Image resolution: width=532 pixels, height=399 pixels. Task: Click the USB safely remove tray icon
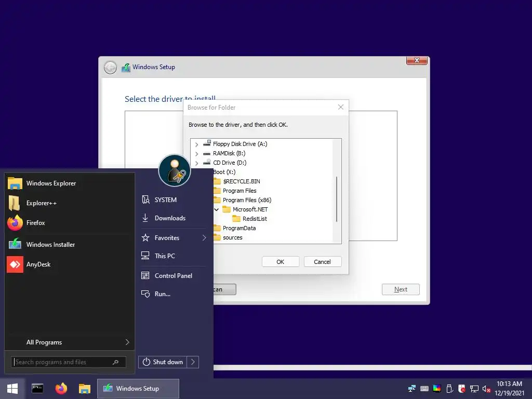pos(449,389)
